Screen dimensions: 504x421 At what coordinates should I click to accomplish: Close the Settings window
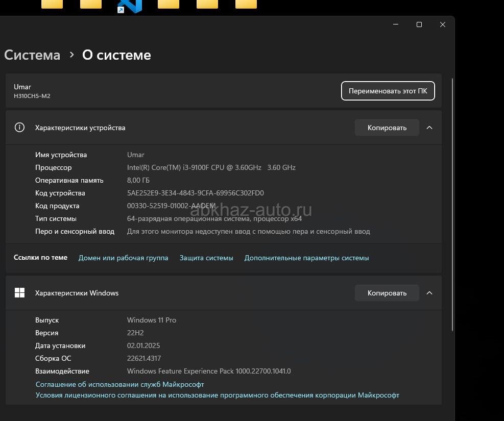(443, 24)
